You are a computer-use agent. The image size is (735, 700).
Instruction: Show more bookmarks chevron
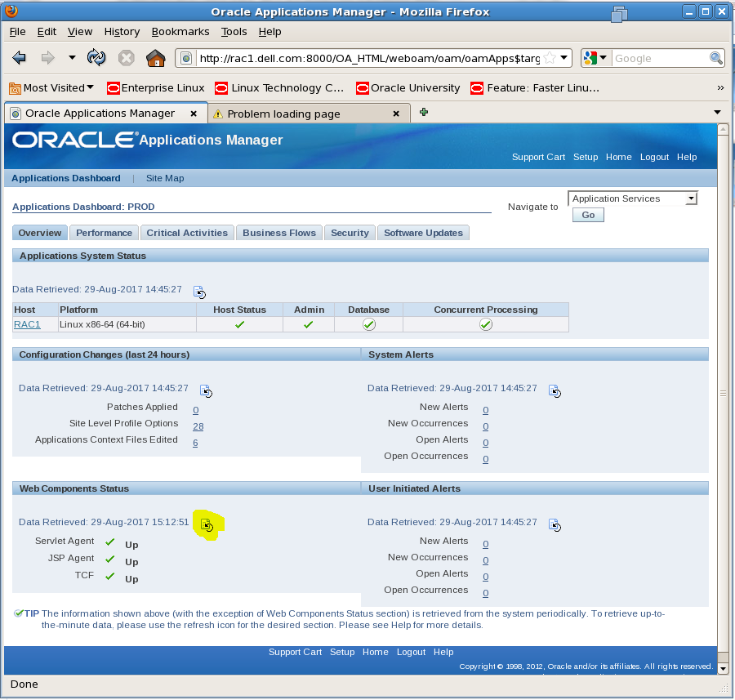click(720, 88)
